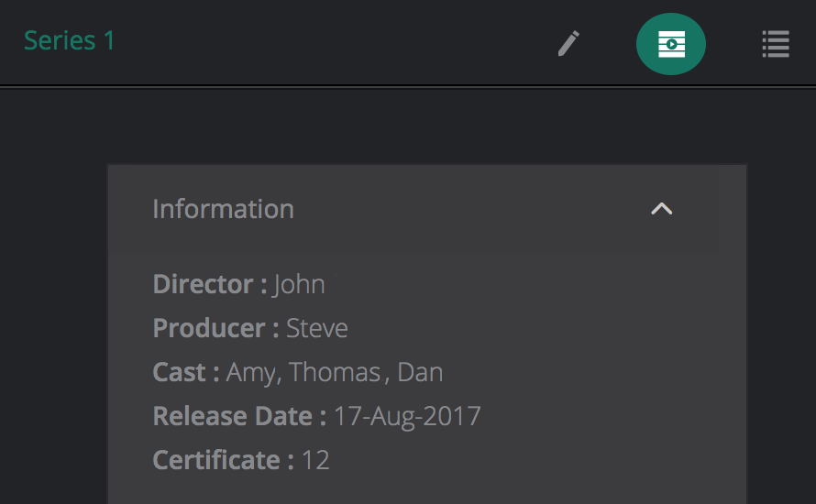Screen dimensions: 816x504
Task: Click the Information section heading
Action: (x=223, y=209)
